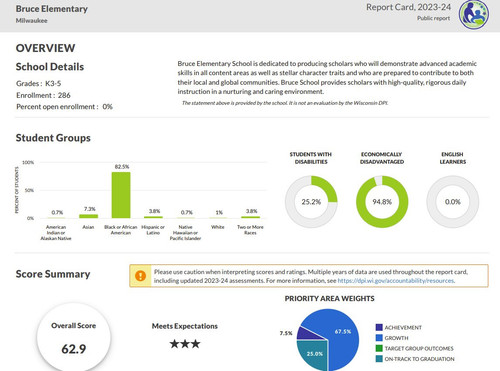Screen dimensions: 500x371
Task: Click the Economically Disadvantaged donut chart
Action: pyautogui.click(x=382, y=202)
